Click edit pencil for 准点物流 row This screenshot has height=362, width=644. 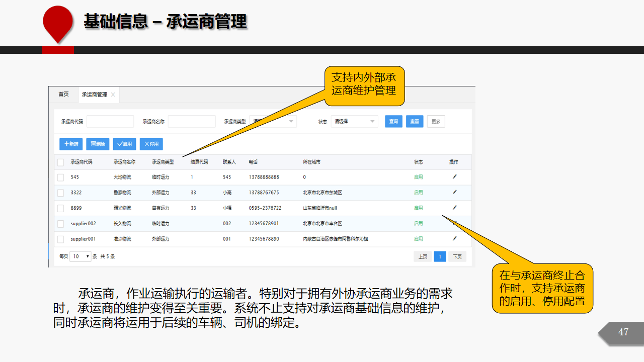[454, 238]
